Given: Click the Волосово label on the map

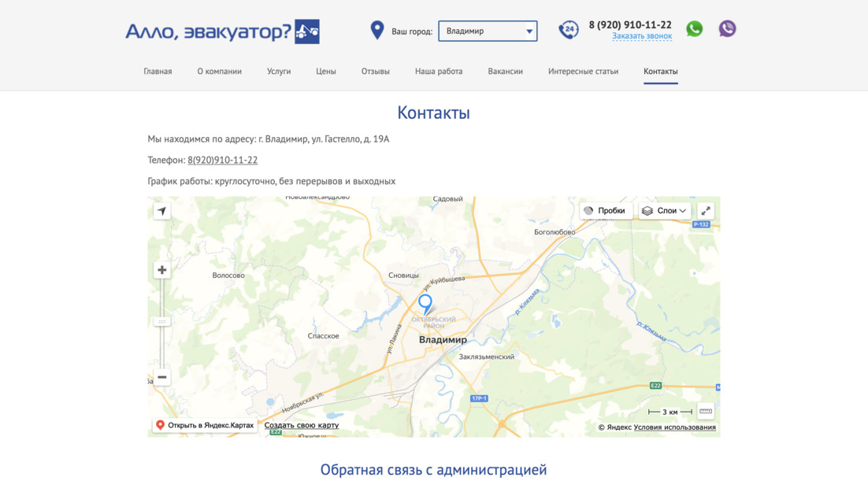Looking at the screenshot, I should pyautogui.click(x=228, y=275).
